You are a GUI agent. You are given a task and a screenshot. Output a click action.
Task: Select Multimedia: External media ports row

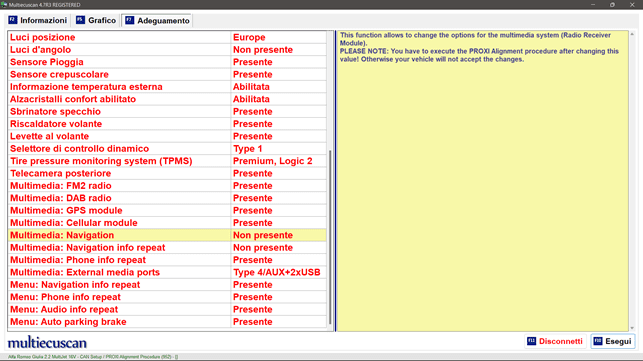pos(167,272)
